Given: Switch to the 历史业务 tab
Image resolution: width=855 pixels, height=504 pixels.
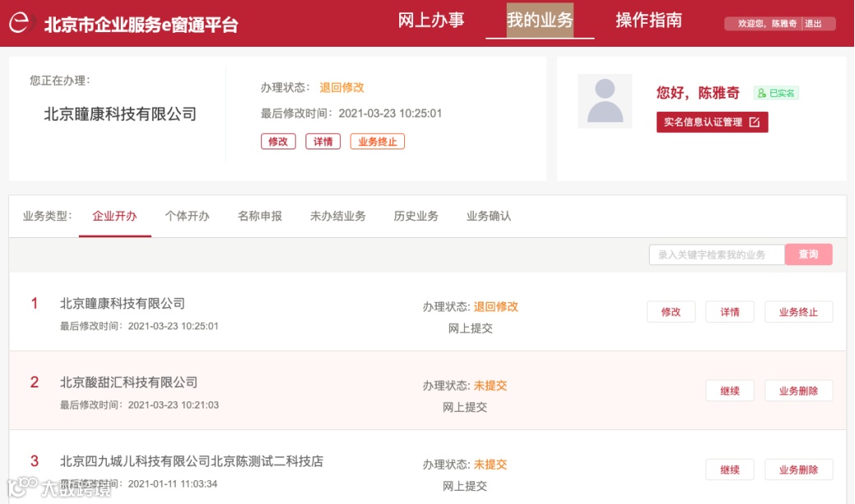Looking at the screenshot, I should pos(416,217).
